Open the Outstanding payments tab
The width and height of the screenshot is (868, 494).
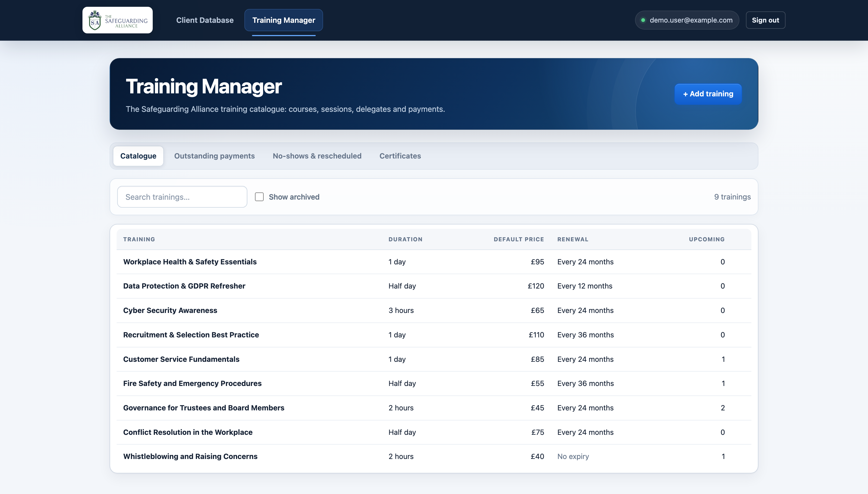pos(214,156)
